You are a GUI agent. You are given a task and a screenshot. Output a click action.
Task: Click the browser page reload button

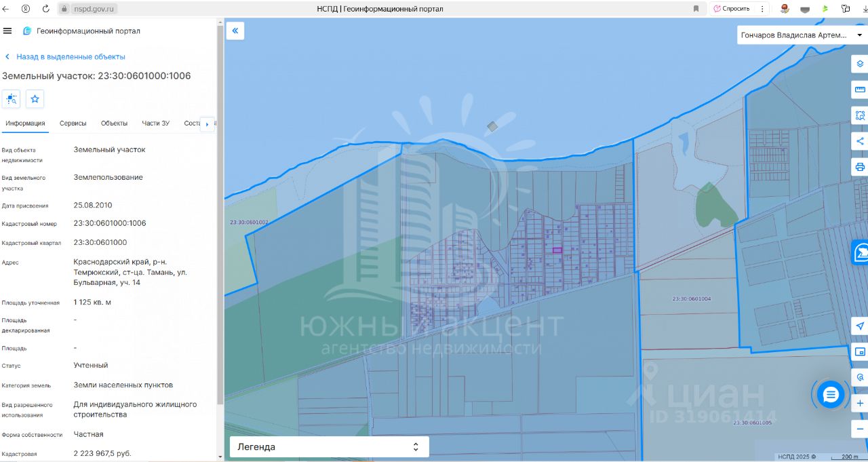[x=45, y=9]
